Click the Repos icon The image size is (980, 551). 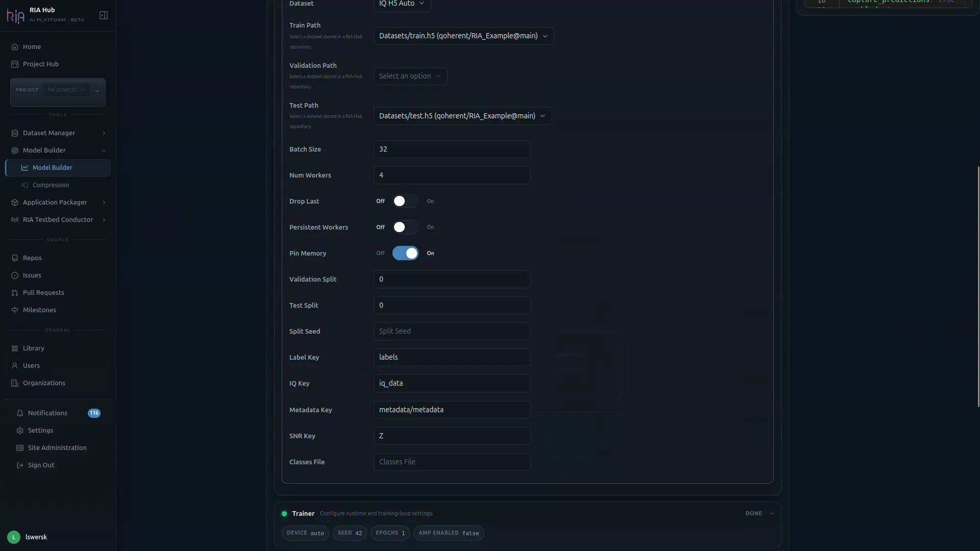coord(15,258)
